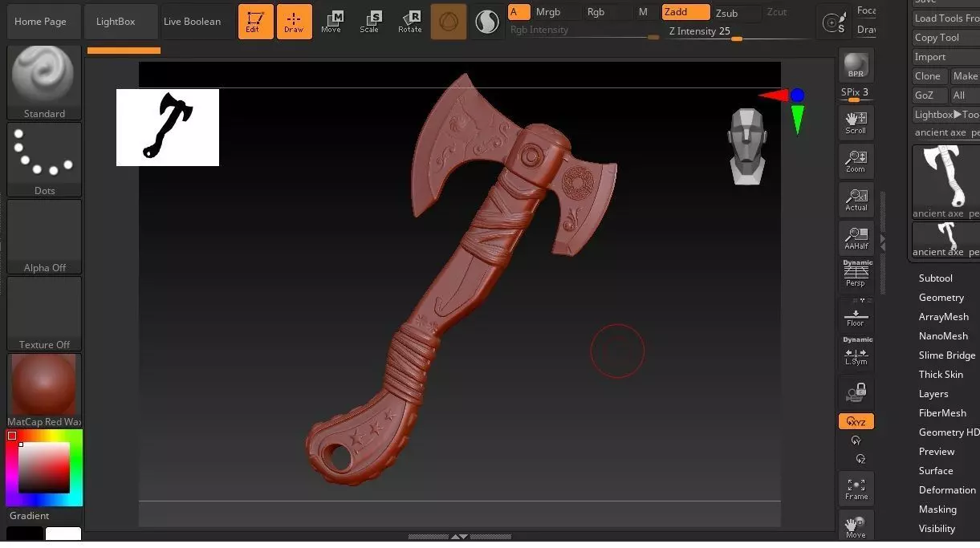Click the Lightbox Tools button
This screenshot has height=548, width=980.
coord(946,115)
